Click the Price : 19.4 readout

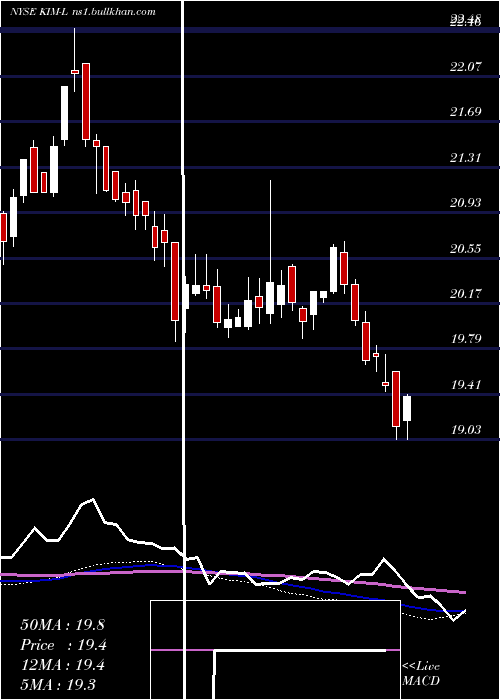[x=64, y=645]
